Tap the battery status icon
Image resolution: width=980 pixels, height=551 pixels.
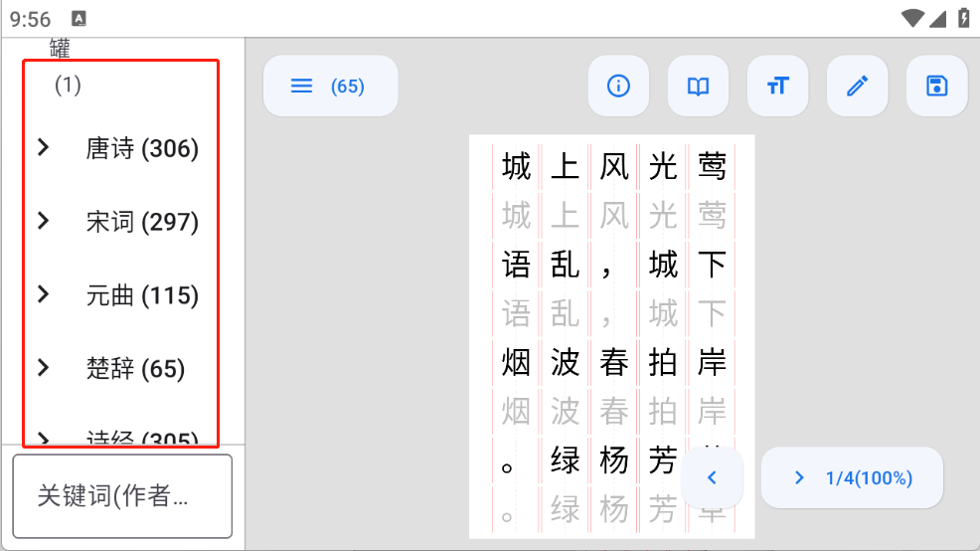click(963, 18)
